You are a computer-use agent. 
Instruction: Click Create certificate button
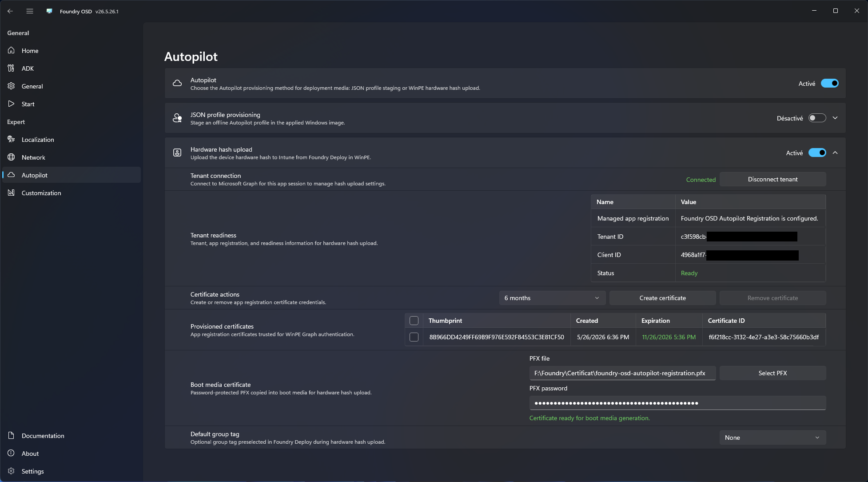coord(662,298)
